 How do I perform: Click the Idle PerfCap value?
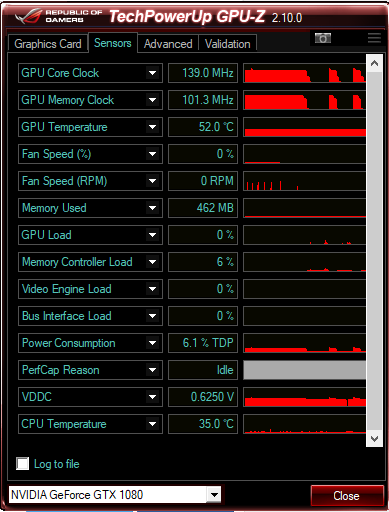tap(203, 370)
